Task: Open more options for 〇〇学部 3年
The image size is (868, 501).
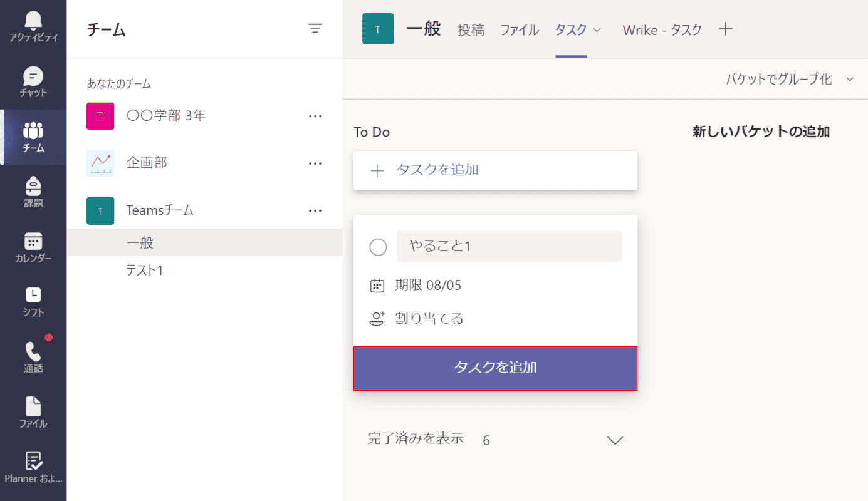Action: click(x=315, y=116)
